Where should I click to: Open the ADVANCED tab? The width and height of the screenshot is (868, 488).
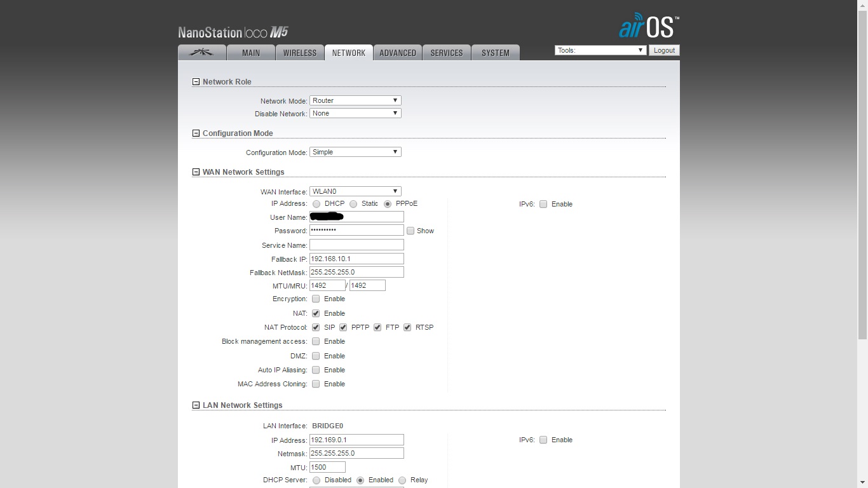tap(398, 53)
